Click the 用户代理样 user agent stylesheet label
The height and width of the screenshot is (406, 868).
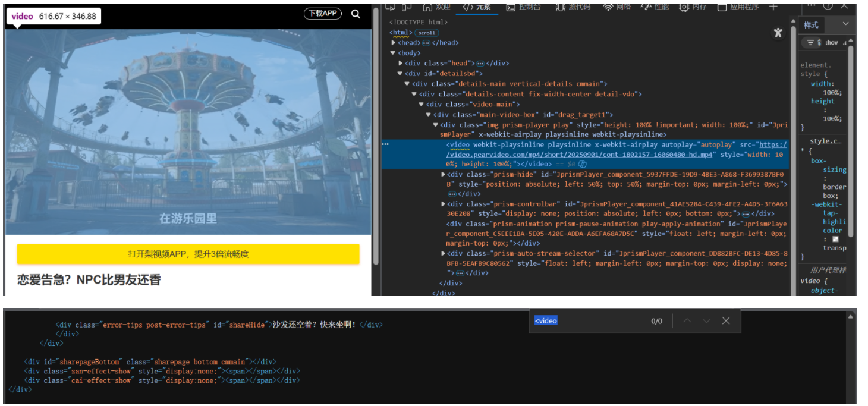coord(828,270)
